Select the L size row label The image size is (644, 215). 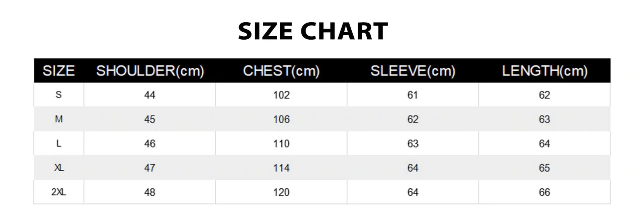(59, 144)
